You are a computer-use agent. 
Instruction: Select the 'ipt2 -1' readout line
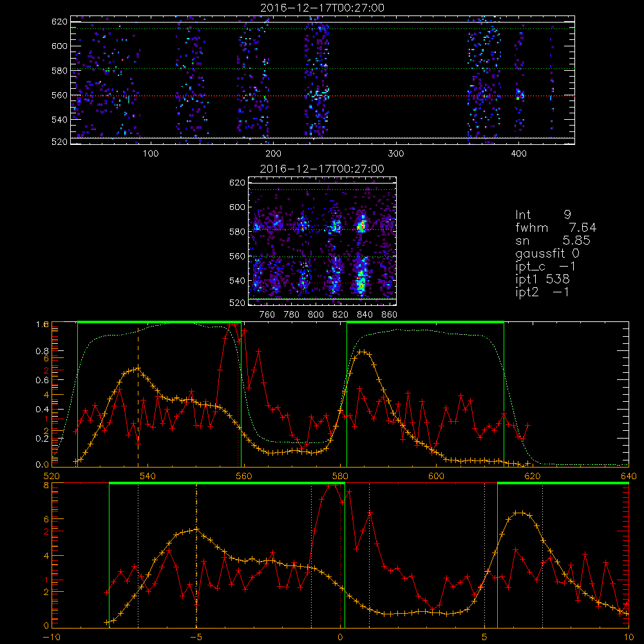pos(542,292)
